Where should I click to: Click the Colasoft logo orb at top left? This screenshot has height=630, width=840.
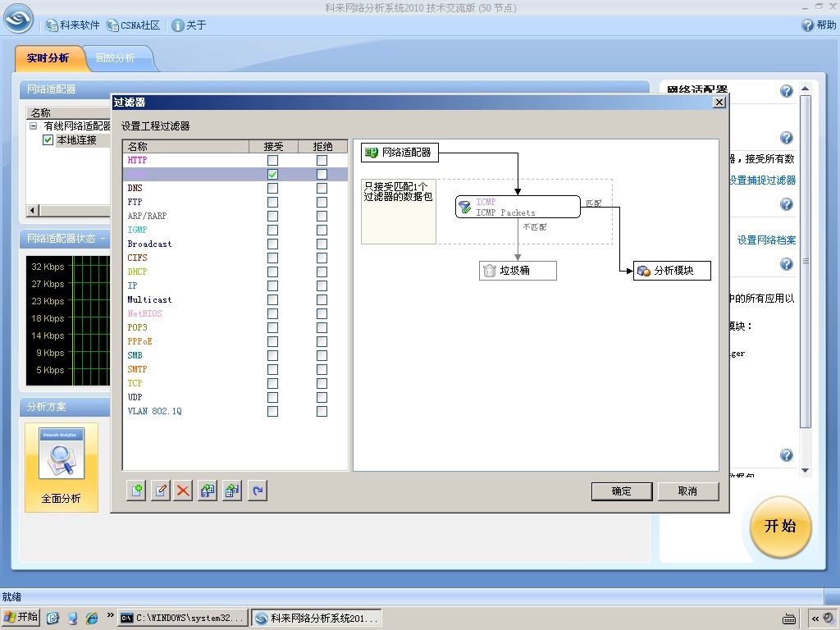(18, 19)
